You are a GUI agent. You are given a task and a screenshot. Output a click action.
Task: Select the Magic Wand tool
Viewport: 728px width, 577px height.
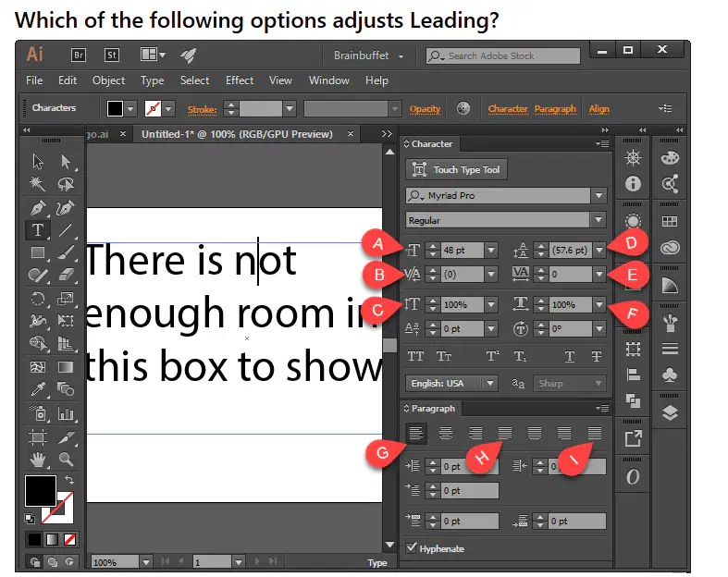coord(38,184)
